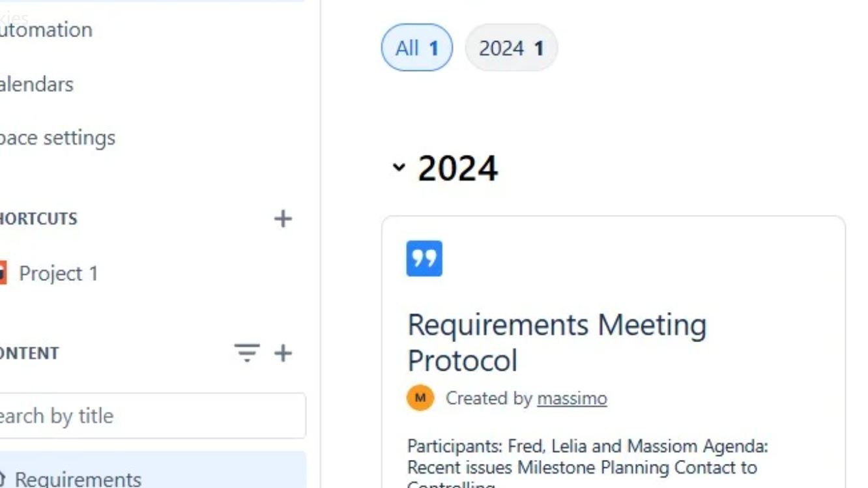The height and width of the screenshot is (488, 868).
Task: Follow the massimo author link
Action: pos(571,398)
